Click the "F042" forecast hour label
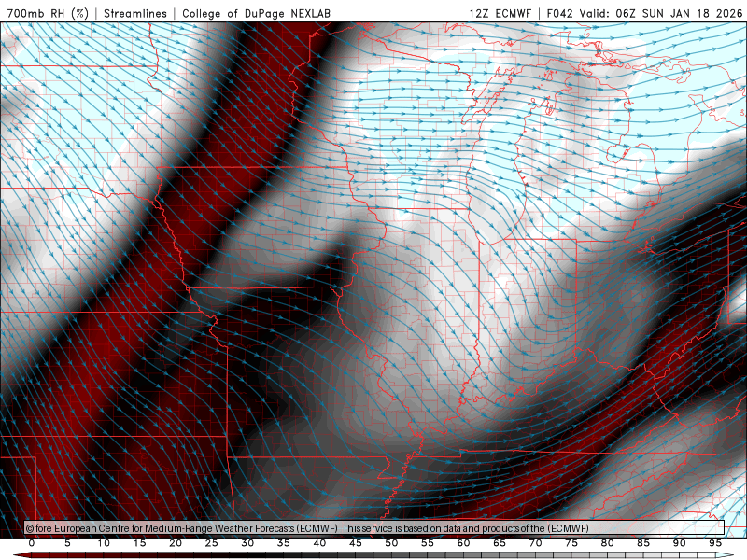Screen dimensions: 747x560 pos(559,13)
